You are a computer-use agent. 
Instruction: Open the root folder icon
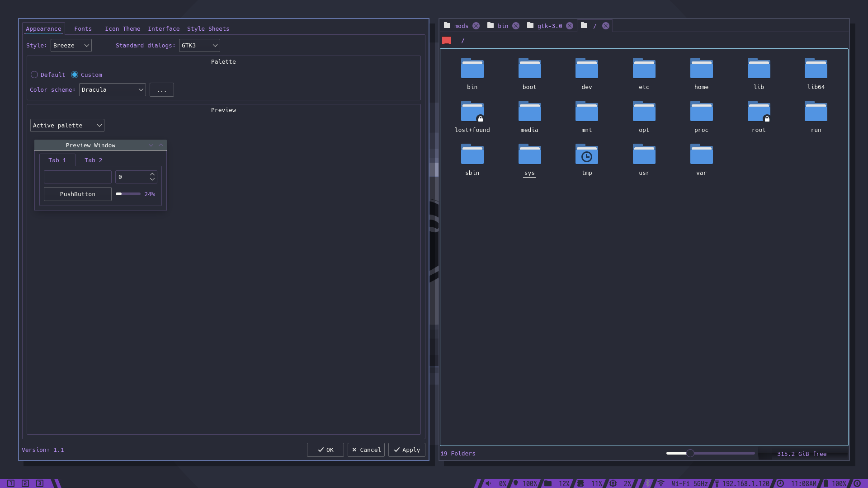759,112
